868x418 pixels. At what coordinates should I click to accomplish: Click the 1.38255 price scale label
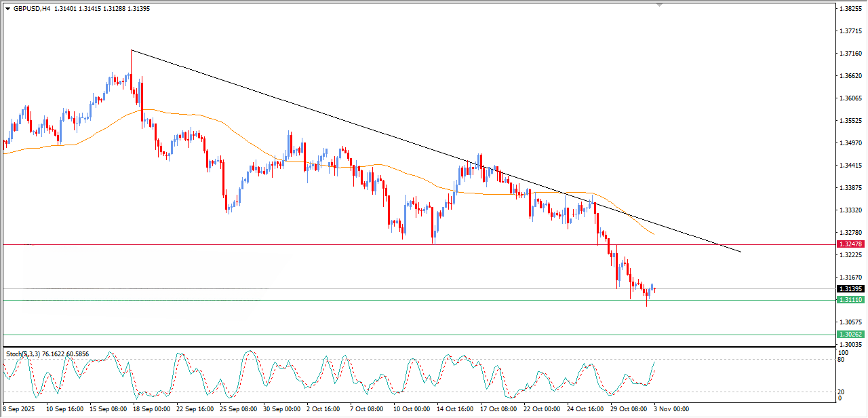[850, 9]
